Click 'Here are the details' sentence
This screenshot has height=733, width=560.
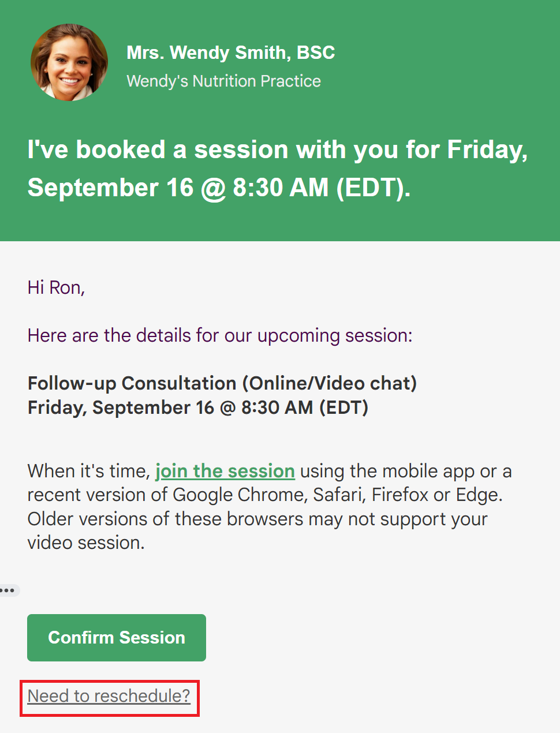pos(220,336)
